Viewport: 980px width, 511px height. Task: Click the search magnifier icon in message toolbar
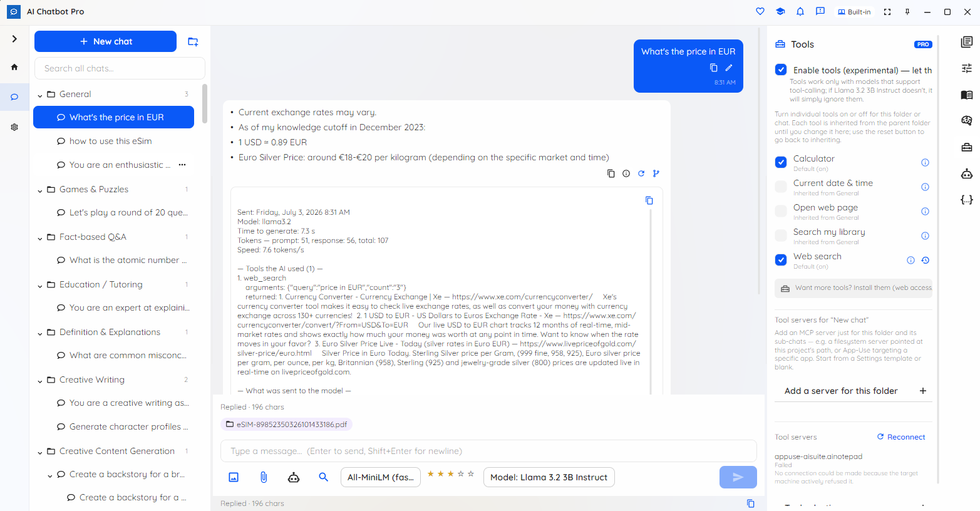(x=324, y=477)
